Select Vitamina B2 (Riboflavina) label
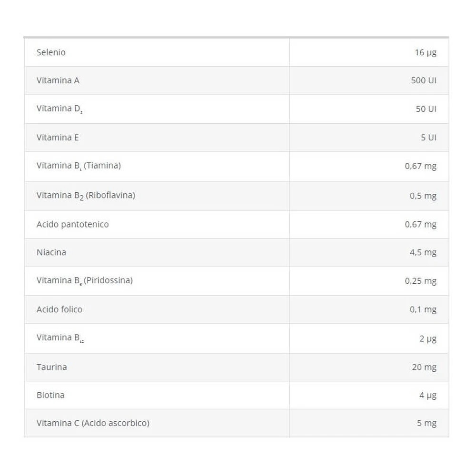This screenshot has height=476, width=476. coord(86,196)
